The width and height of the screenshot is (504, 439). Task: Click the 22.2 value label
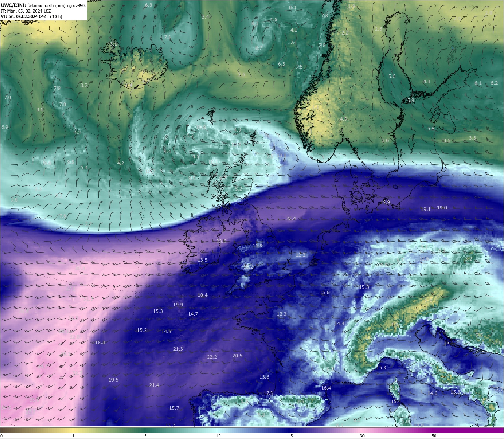pyautogui.click(x=212, y=357)
